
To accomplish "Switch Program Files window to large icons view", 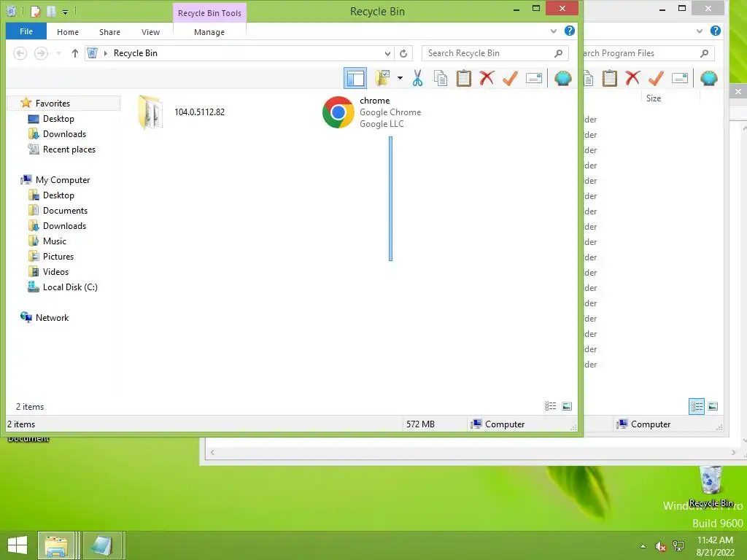I will click(713, 406).
